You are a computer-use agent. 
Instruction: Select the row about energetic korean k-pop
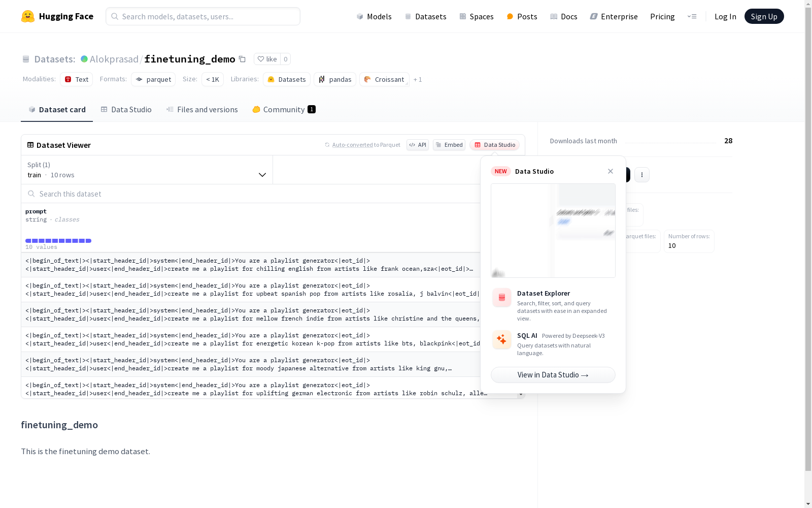[251, 339]
